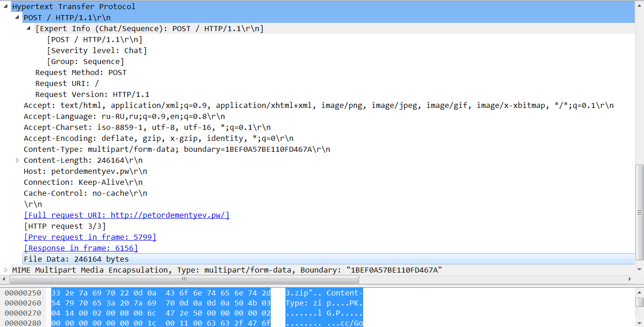Screen dimensions: 644x327
Task: Select the Request Method: POST row
Action: coord(80,72)
